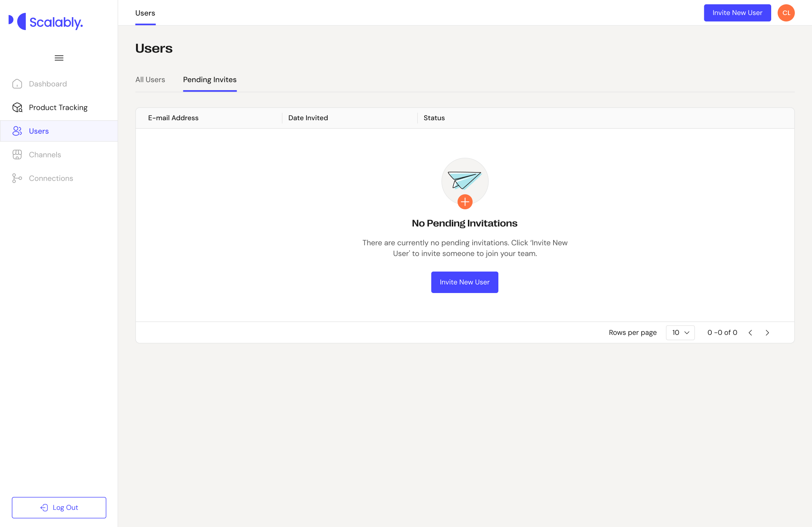Screen dimensions: 812x527
Task: Click the Log Out button
Action: coord(59,507)
